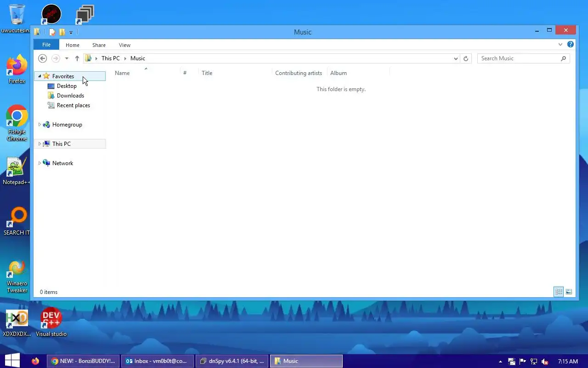The height and width of the screenshot is (368, 588).
Task: Click This PC in the address breadcrumb
Action: tap(110, 58)
